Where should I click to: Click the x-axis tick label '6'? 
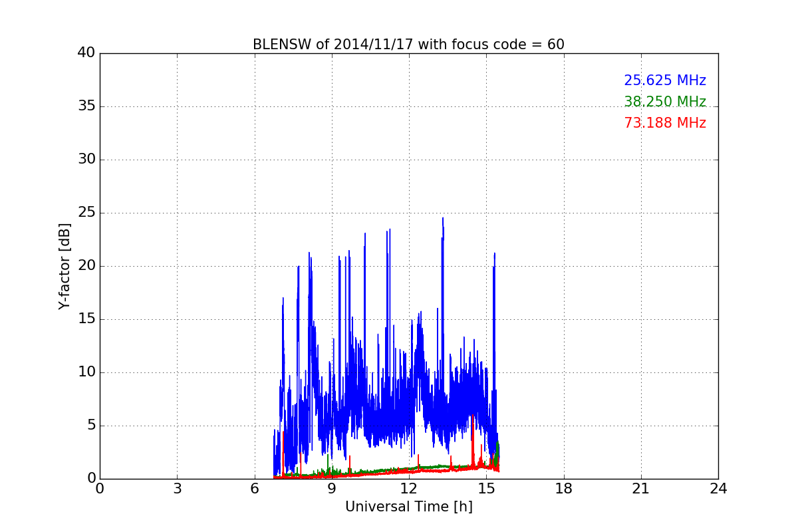[x=255, y=488]
